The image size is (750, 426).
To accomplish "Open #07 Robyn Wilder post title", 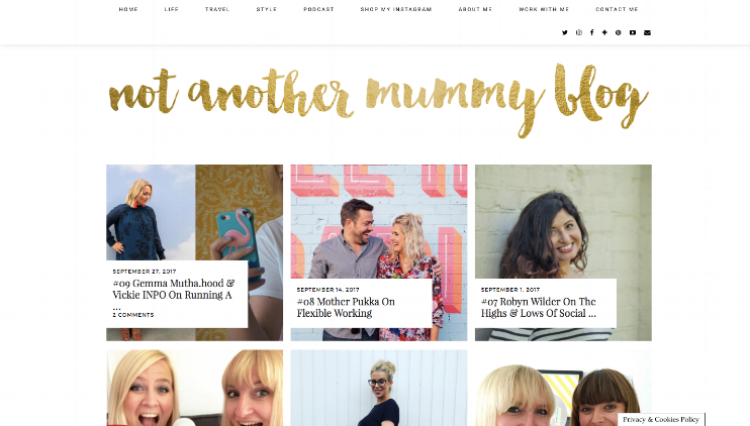I will (x=539, y=307).
